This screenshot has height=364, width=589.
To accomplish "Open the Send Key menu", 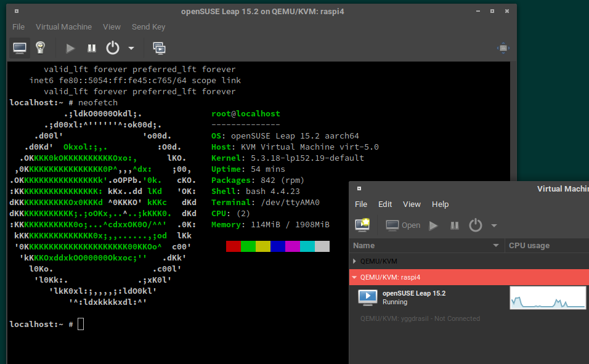I will tap(148, 27).
